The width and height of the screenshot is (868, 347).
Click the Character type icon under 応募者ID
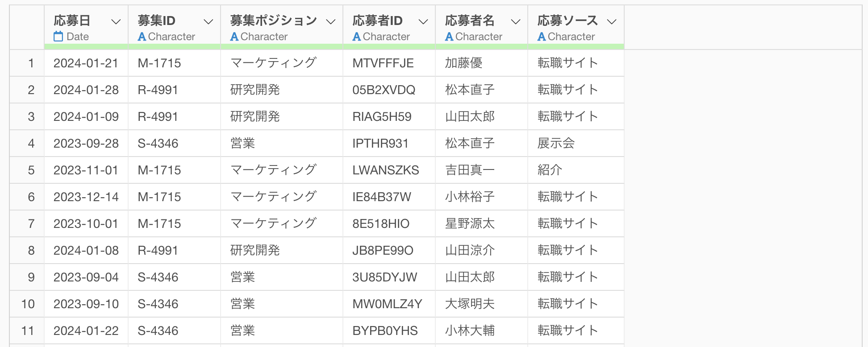[x=357, y=37]
